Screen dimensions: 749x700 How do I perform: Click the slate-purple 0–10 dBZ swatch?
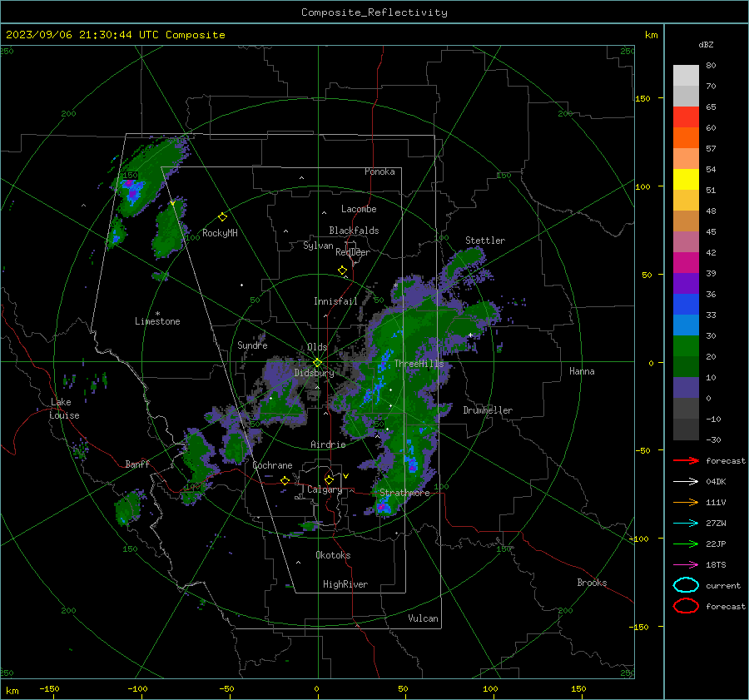click(x=686, y=388)
